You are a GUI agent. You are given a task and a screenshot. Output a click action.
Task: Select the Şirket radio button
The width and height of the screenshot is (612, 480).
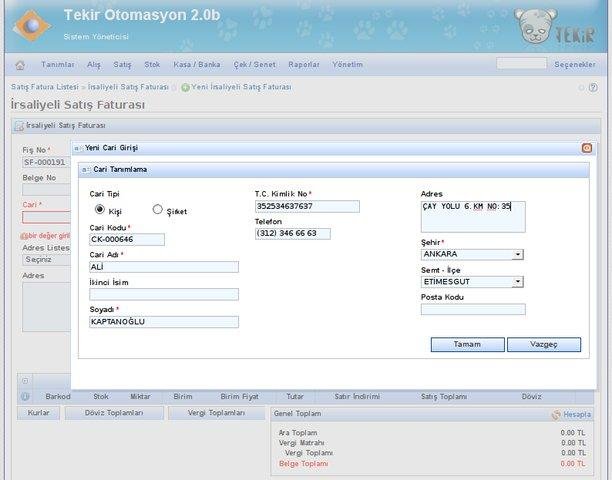pyautogui.click(x=157, y=210)
